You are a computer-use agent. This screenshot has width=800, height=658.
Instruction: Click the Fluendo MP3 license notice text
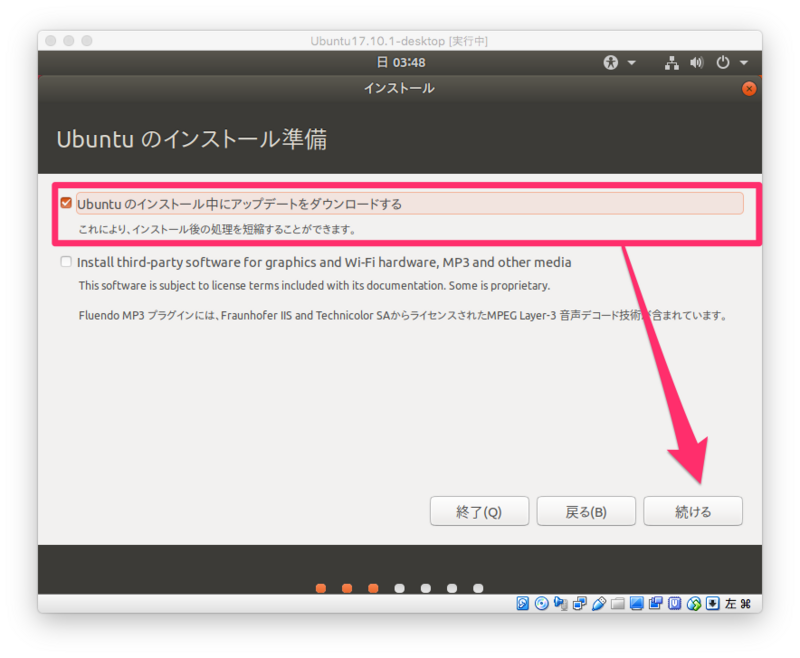[x=403, y=315]
